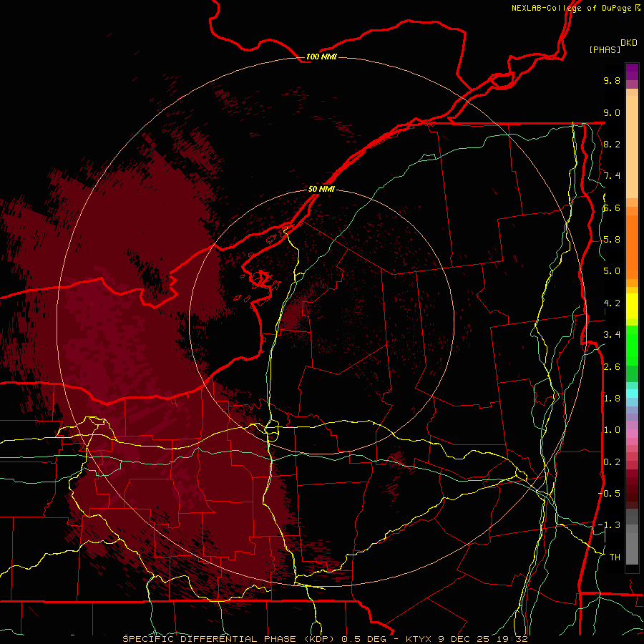Screen dimensions: 644x644
Task: Click the yellow color scale segment
Action: coord(632,306)
